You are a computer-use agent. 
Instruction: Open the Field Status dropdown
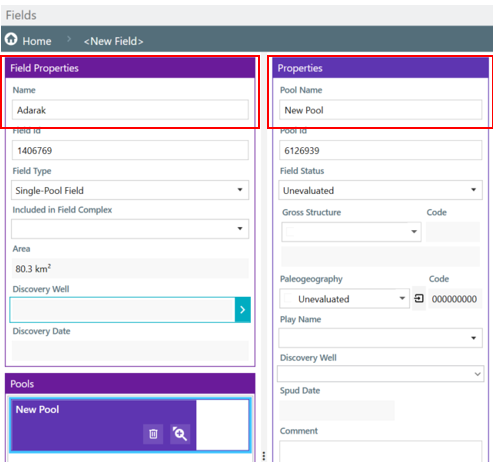[x=381, y=190]
